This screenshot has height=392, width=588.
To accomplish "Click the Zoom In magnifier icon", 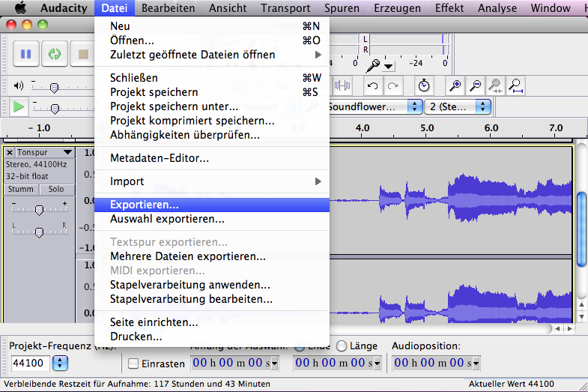I will [x=455, y=85].
